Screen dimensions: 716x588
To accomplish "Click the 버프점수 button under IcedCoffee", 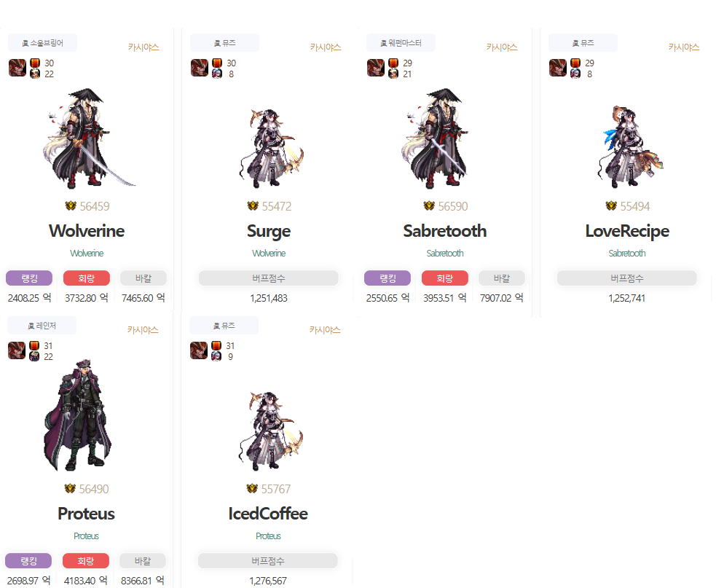I will pyautogui.click(x=268, y=561).
